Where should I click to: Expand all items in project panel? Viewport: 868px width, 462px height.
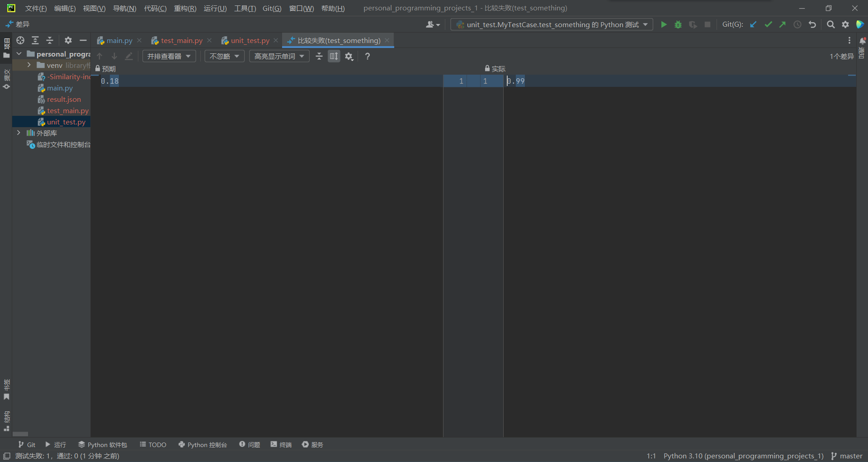click(x=35, y=40)
